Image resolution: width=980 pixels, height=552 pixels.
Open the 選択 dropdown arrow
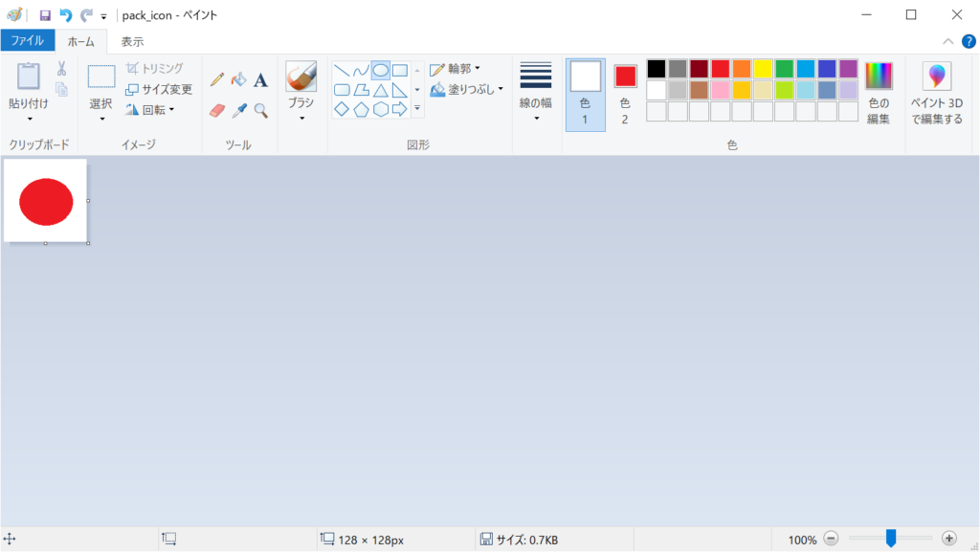[x=101, y=119]
